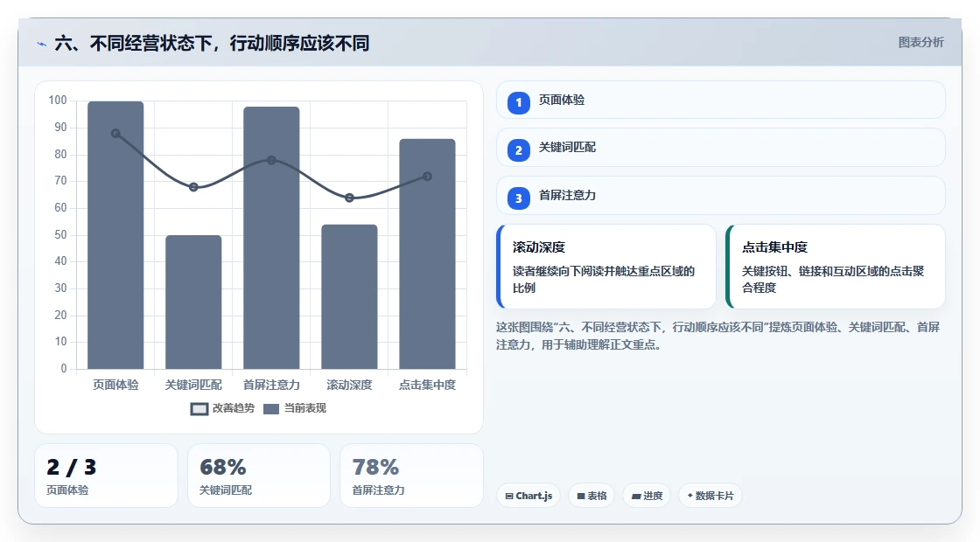Open the 滚动深度 card
This screenshot has height=542, width=980.
tap(605, 267)
